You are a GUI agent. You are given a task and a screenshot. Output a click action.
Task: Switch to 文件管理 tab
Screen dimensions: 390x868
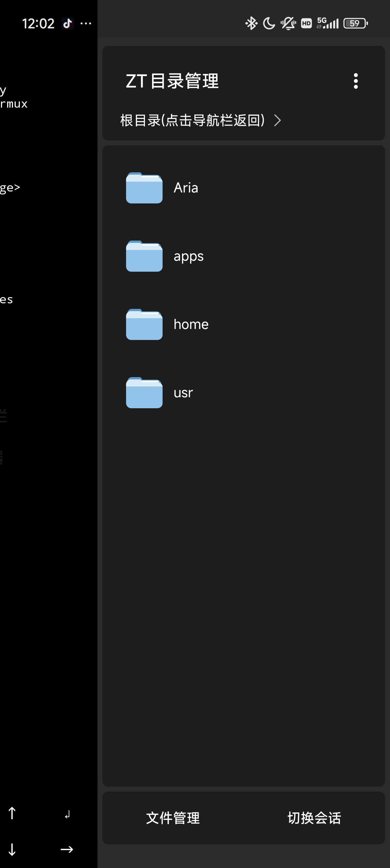(x=173, y=818)
